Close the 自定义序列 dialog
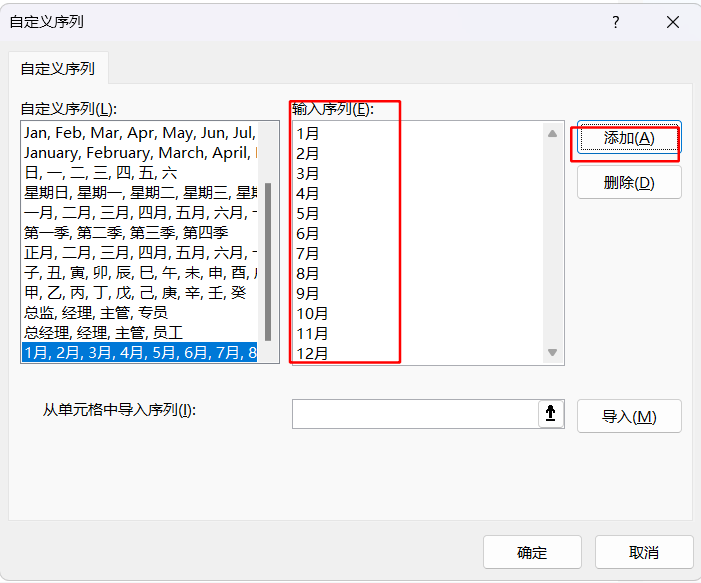Image resolution: width=701 pixels, height=583 pixels. [x=673, y=22]
